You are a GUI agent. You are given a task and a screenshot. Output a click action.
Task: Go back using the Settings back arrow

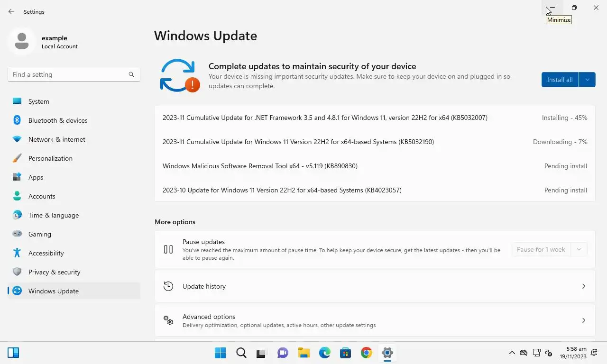[11, 11]
